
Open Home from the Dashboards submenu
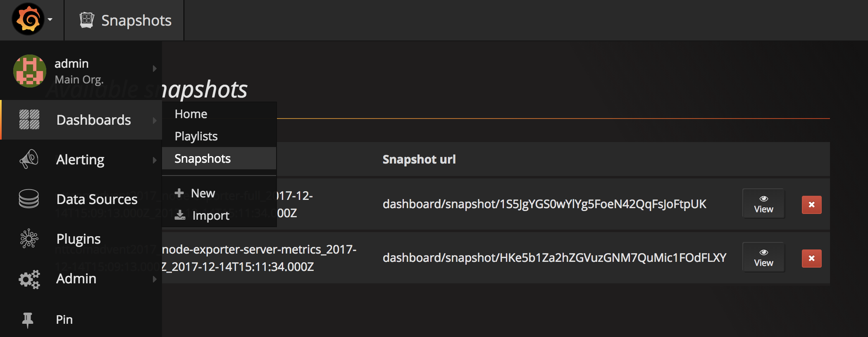[x=191, y=114]
